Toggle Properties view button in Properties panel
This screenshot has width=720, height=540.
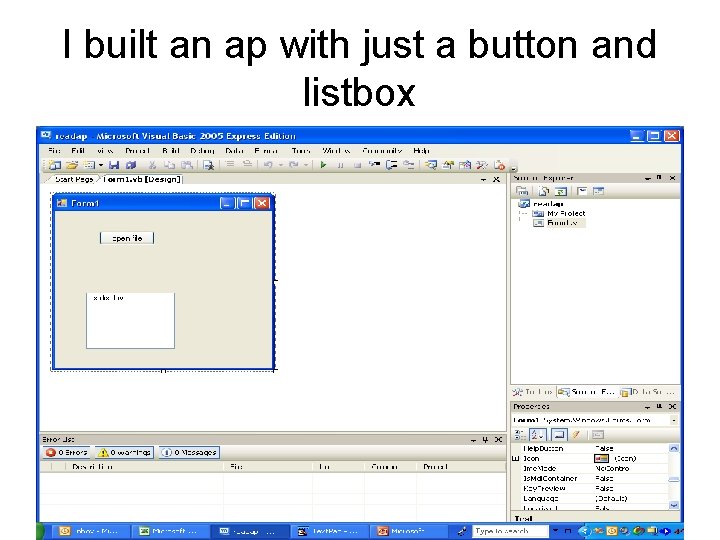tap(559, 434)
